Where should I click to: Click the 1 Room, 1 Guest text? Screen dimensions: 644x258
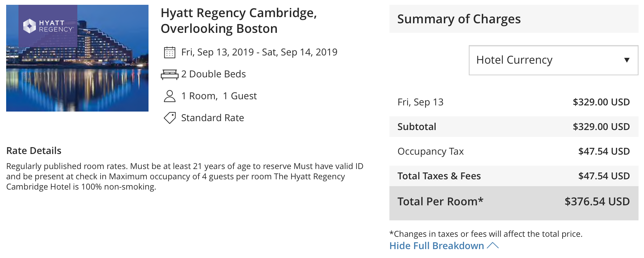[219, 96]
